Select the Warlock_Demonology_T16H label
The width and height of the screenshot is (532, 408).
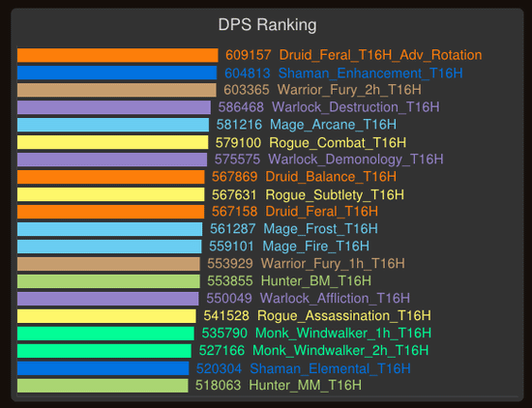click(356, 160)
